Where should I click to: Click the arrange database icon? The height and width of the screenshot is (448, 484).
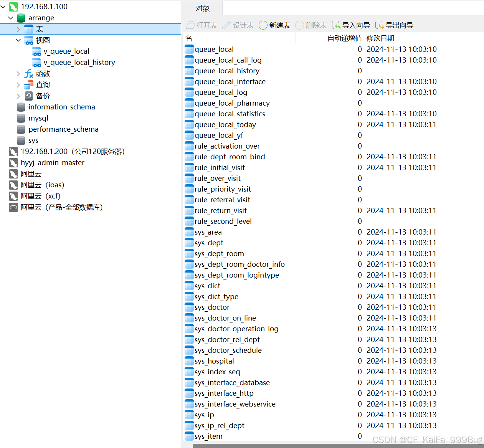click(21, 18)
